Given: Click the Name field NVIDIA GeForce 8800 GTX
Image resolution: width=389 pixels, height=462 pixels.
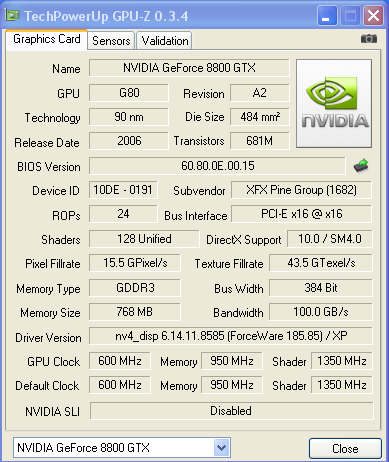Looking at the screenshot, I should tap(189, 68).
